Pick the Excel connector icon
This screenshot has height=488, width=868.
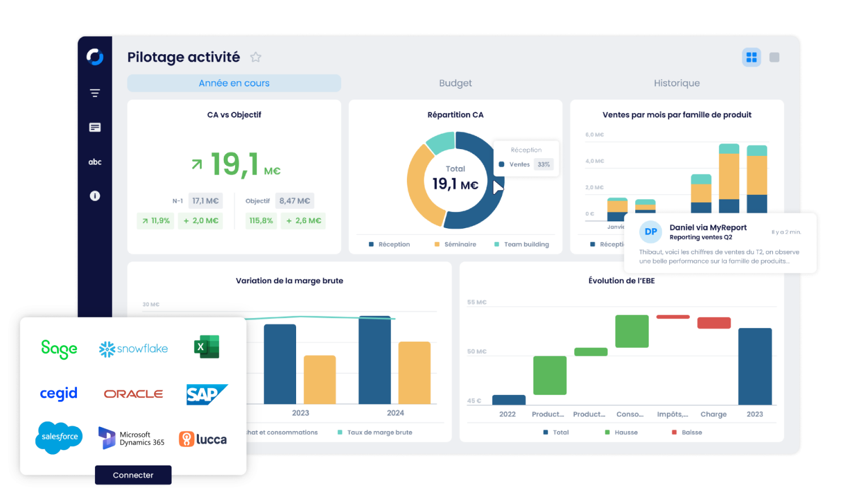[x=206, y=347]
